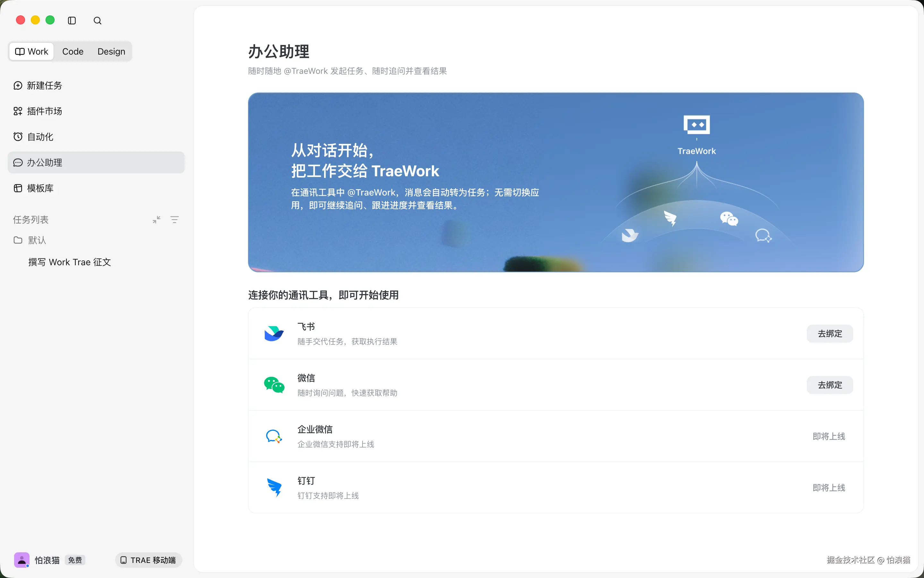Click the TraeWork robot icon in banner
Image resolution: width=924 pixels, height=578 pixels.
point(697,125)
